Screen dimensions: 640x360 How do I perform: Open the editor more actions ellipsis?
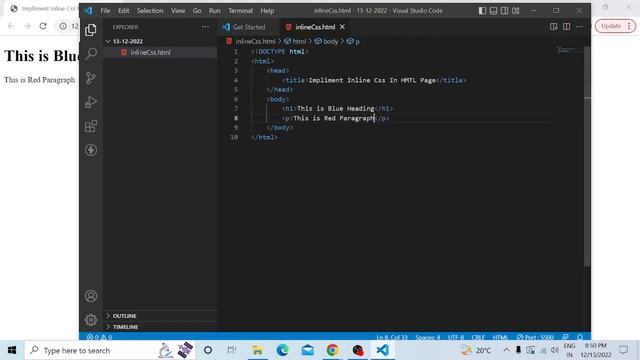coord(580,27)
